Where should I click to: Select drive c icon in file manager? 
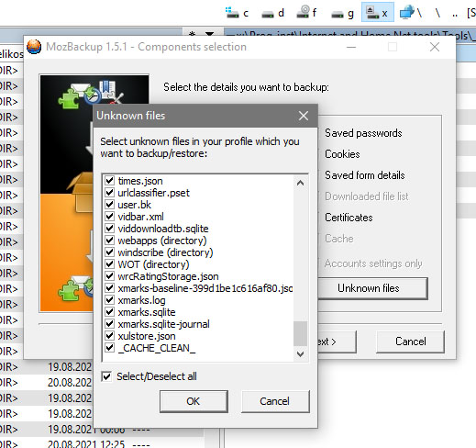(x=237, y=13)
